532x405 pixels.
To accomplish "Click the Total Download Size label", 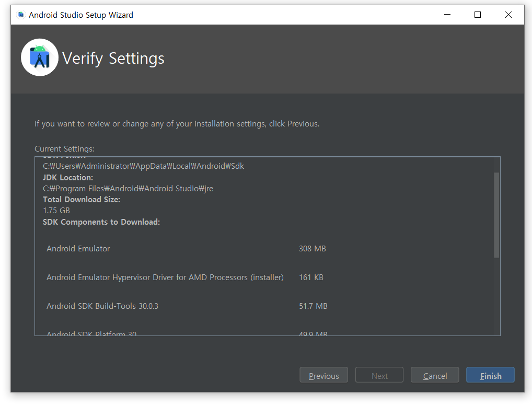I will tap(82, 200).
